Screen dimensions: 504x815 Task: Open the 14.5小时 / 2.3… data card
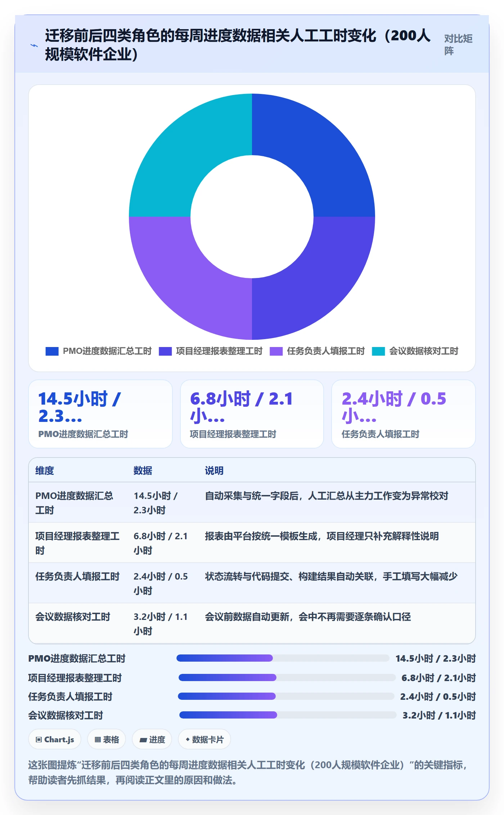pyautogui.click(x=100, y=414)
